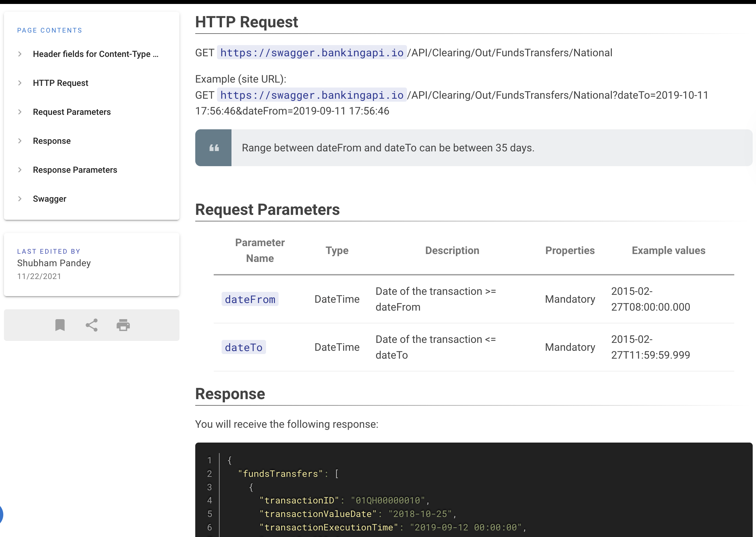Image resolution: width=756 pixels, height=537 pixels.
Task: Click the Type column header
Action: [x=337, y=250]
